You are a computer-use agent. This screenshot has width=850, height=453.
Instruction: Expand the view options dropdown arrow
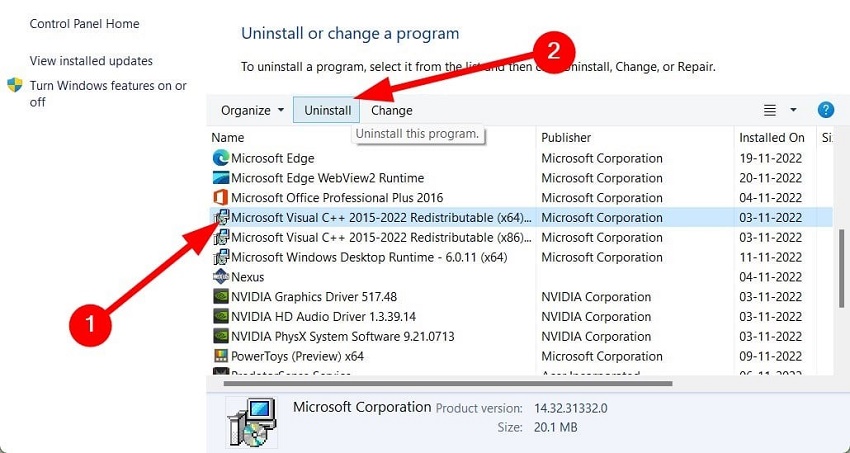(793, 110)
